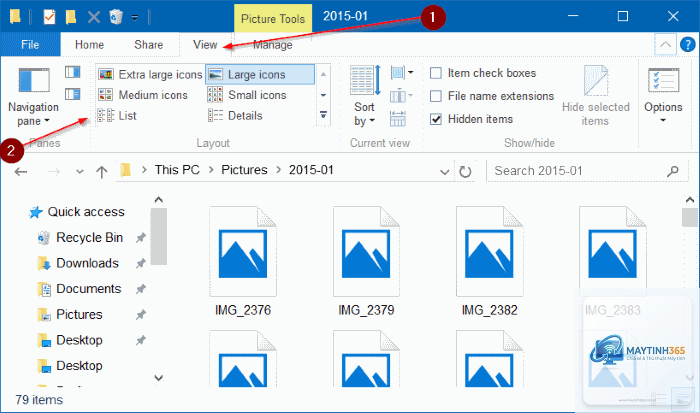Enable Item check boxes
The width and height of the screenshot is (700, 413).
coord(436,73)
